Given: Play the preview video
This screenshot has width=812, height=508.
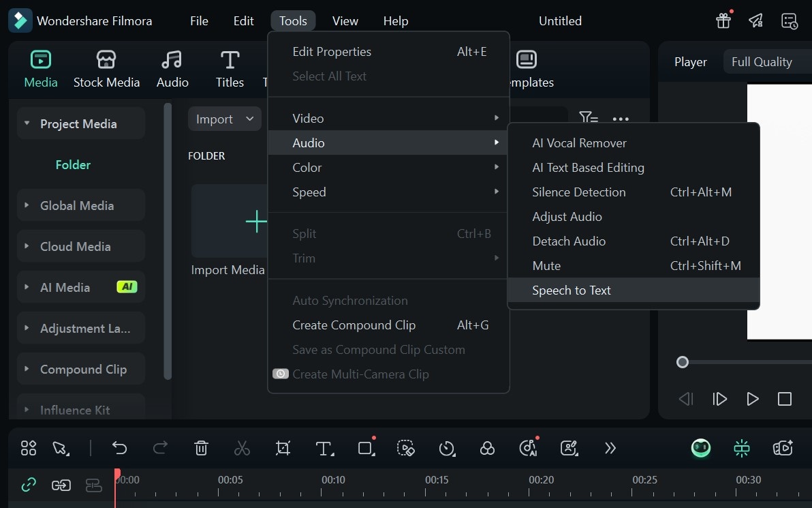Looking at the screenshot, I should coord(753,399).
